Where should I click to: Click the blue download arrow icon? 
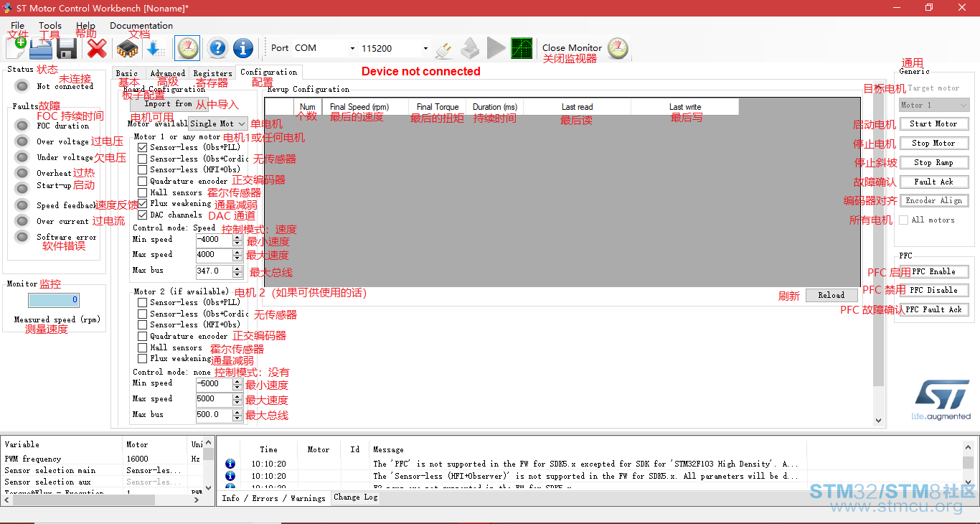(x=156, y=48)
